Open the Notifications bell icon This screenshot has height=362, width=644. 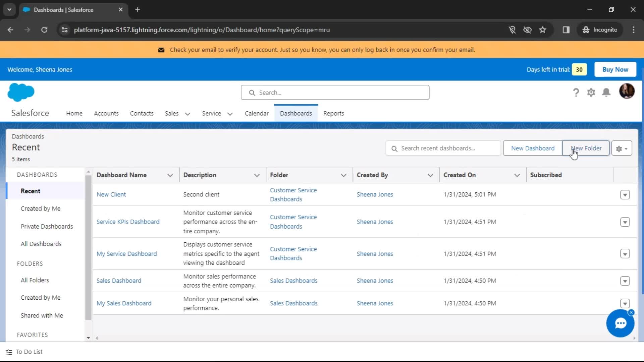pyautogui.click(x=606, y=92)
